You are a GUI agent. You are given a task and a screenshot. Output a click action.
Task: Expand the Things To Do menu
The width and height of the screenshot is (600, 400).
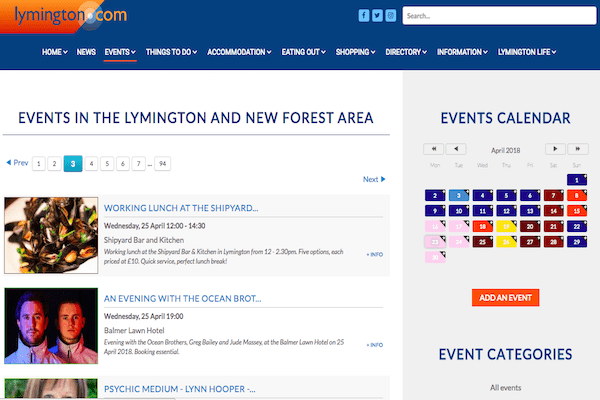point(171,52)
